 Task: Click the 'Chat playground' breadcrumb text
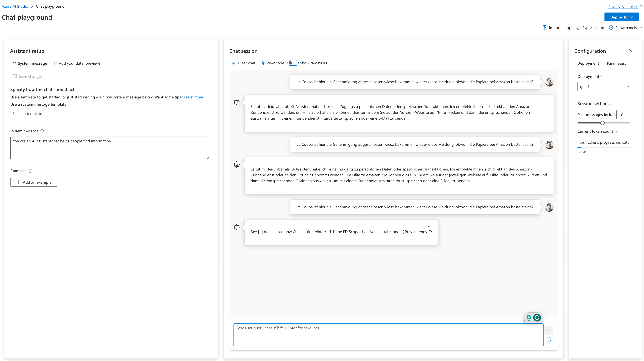pos(50,6)
